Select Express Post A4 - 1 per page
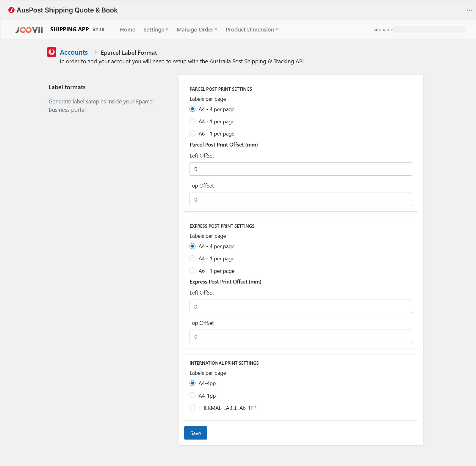This screenshot has width=476, height=466. 192,259
